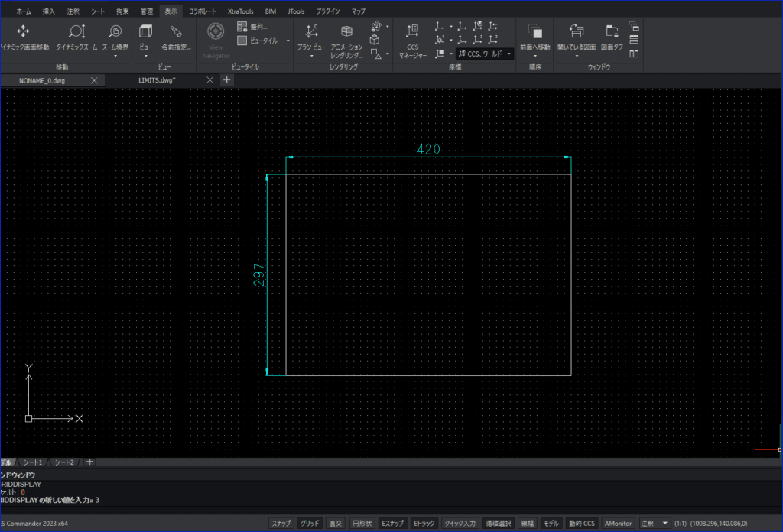This screenshot has width=783, height=532.
Task: Open the annotation scale dropdown in status bar
Action: (664, 523)
